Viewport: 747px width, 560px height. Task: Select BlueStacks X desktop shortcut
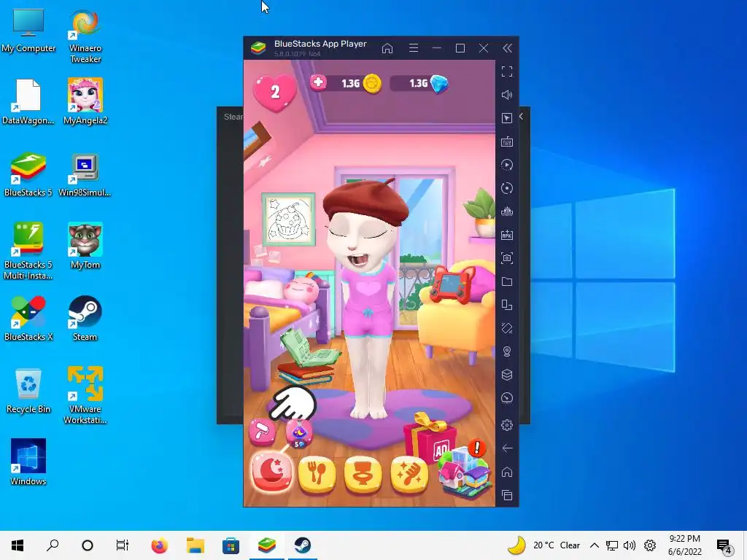pyautogui.click(x=28, y=318)
